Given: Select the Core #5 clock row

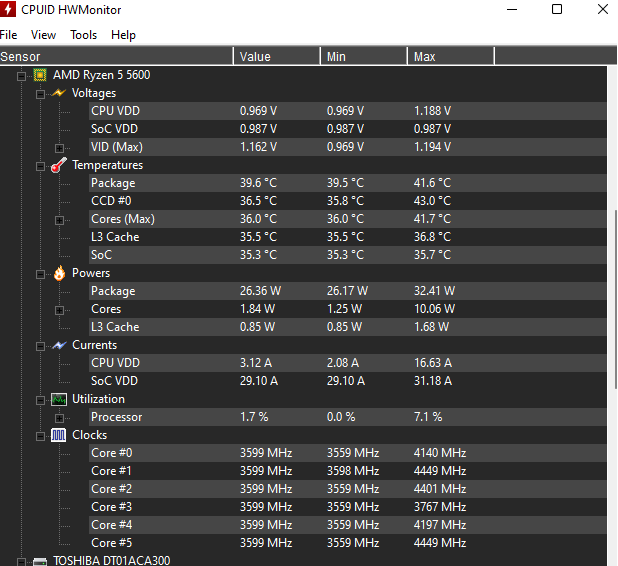Looking at the screenshot, I should coord(348,543).
